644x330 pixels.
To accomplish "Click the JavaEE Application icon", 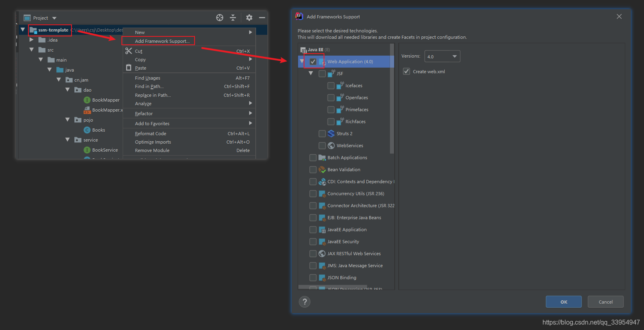I will (x=322, y=230).
